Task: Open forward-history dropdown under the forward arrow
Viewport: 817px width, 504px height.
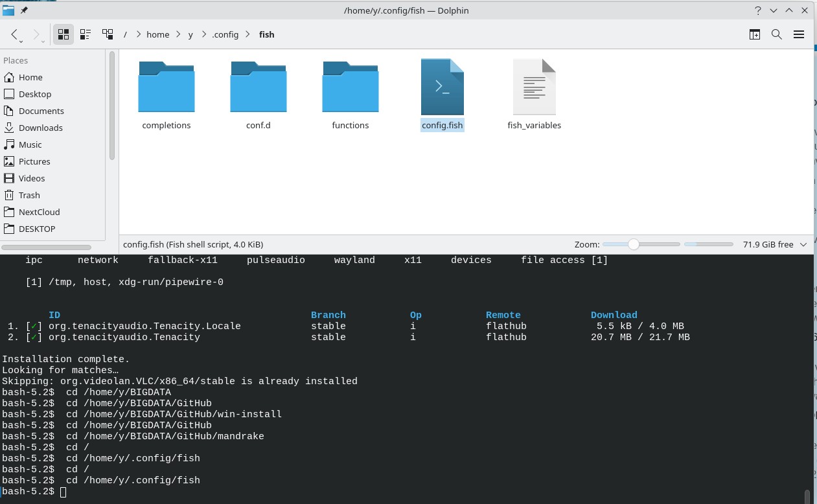Action: pyautogui.click(x=43, y=41)
